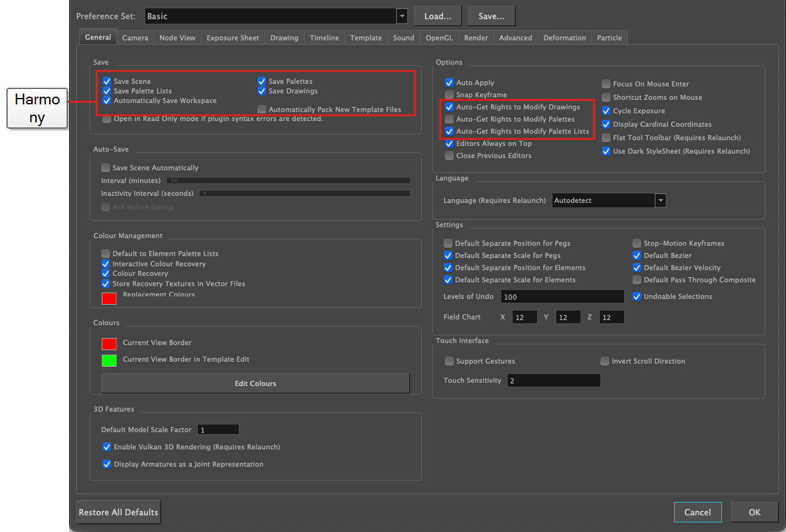Open the Timeline preferences tab
The image size is (786, 532).
point(325,38)
